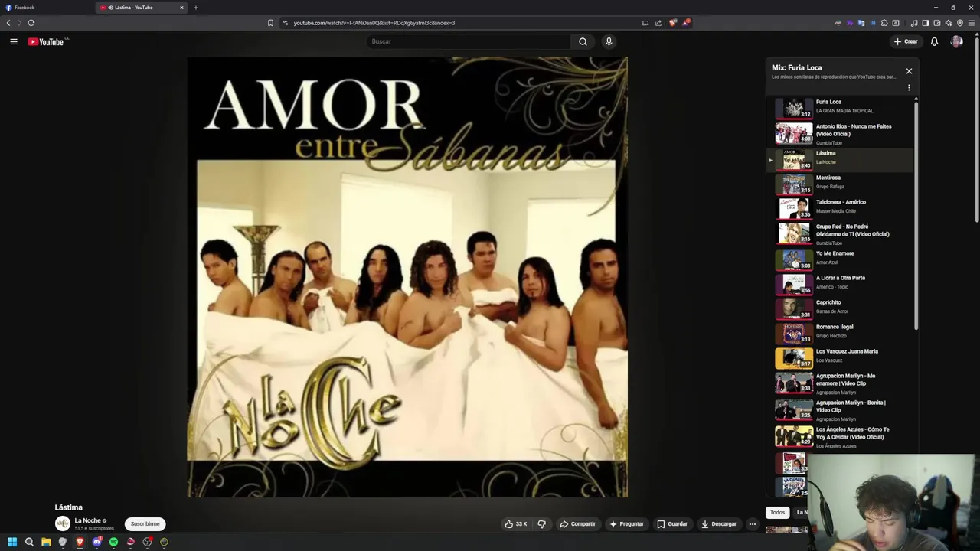980x551 pixels.
Task: Start voice search with the microphone
Action: pyautogui.click(x=609, y=41)
